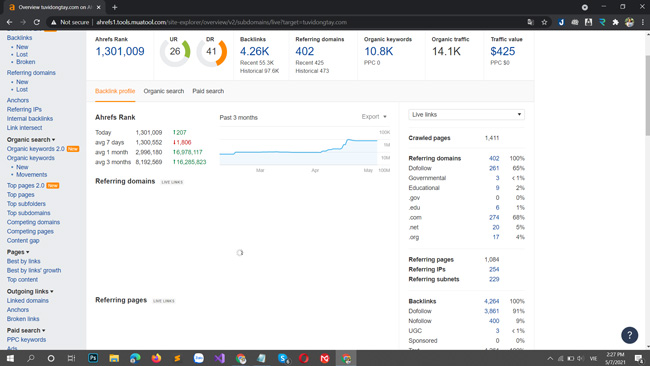Open Windows taskbar search

(x=30, y=358)
